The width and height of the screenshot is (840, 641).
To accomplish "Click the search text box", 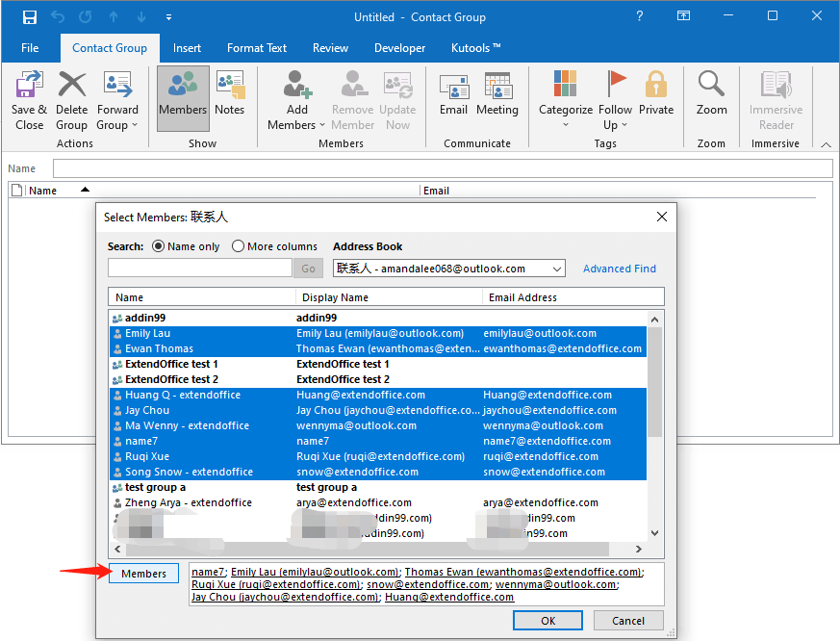I will pyautogui.click(x=200, y=268).
